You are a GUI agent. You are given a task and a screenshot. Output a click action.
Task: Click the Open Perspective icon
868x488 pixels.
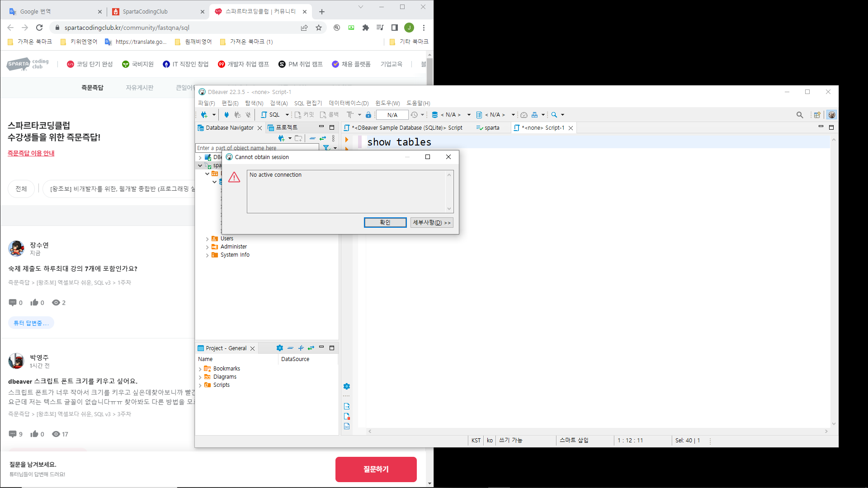[x=817, y=115]
